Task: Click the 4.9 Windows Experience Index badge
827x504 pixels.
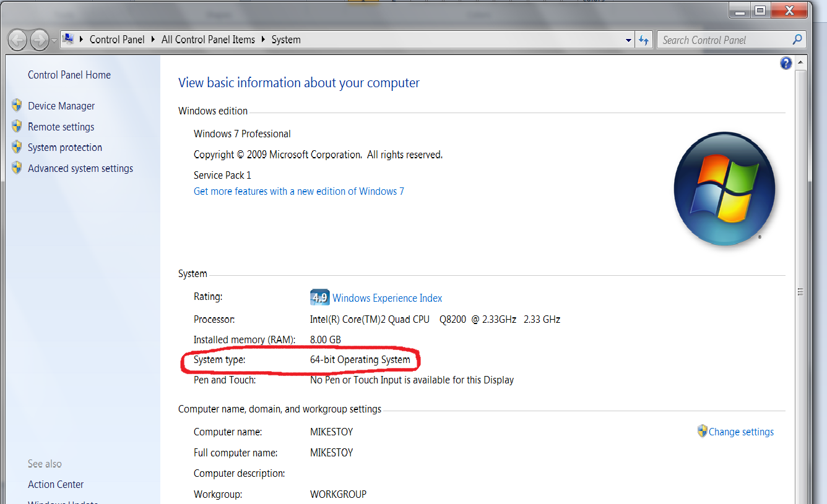Action: tap(319, 297)
